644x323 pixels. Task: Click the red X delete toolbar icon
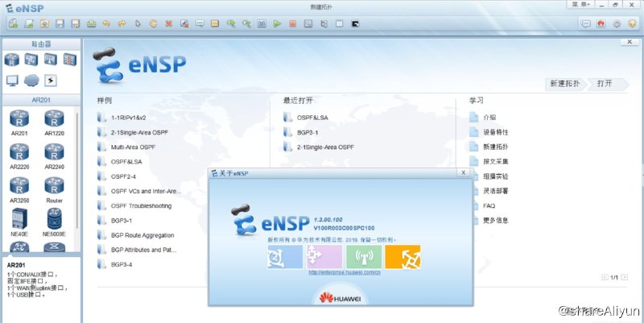[169, 23]
